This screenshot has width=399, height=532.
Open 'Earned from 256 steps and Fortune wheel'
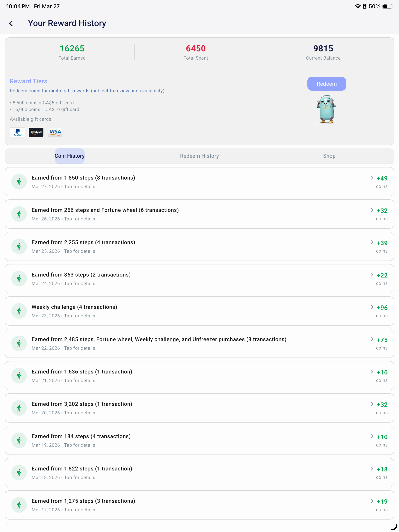click(199, 214)
